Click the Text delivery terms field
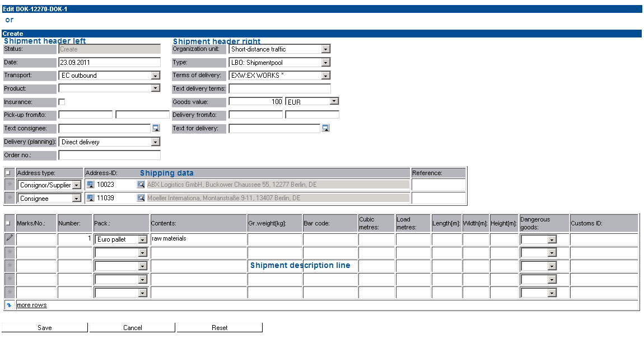 (279, 88)
